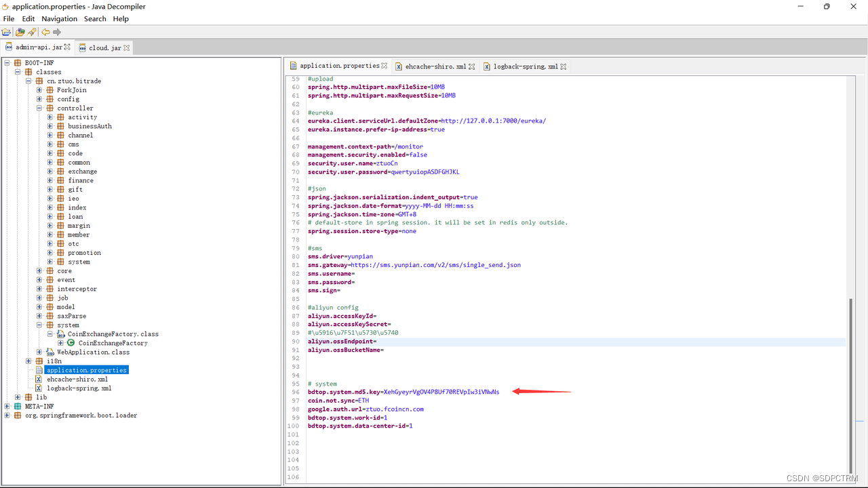Click the file icon of application.properties in tree
Viewport: 868px width, 488px height.
39,370
